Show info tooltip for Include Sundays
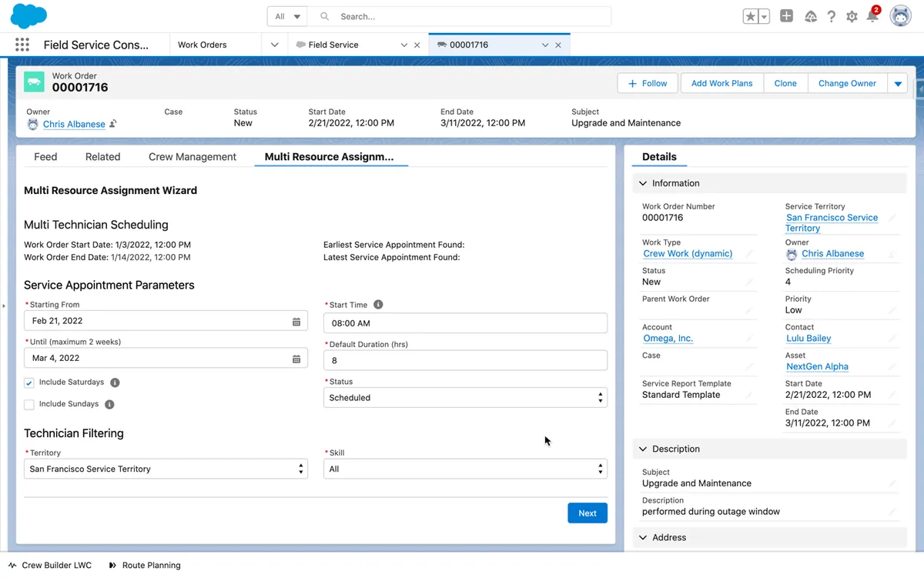The image size is (924, 578). [x=109, y=404]
